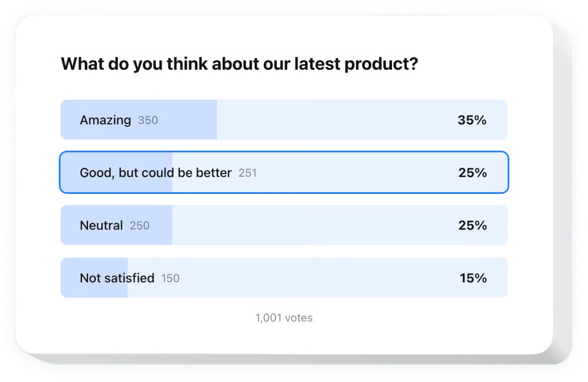This screenshot has width=588, height=382.
Task: Choose the Neutral poll option
Action: [x=284, y=225]
